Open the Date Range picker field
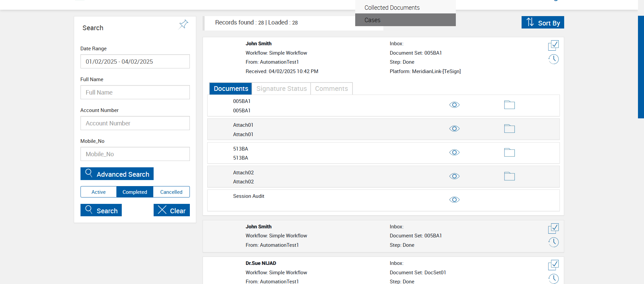This screenshot has width=644, height=284. [135, 62]
